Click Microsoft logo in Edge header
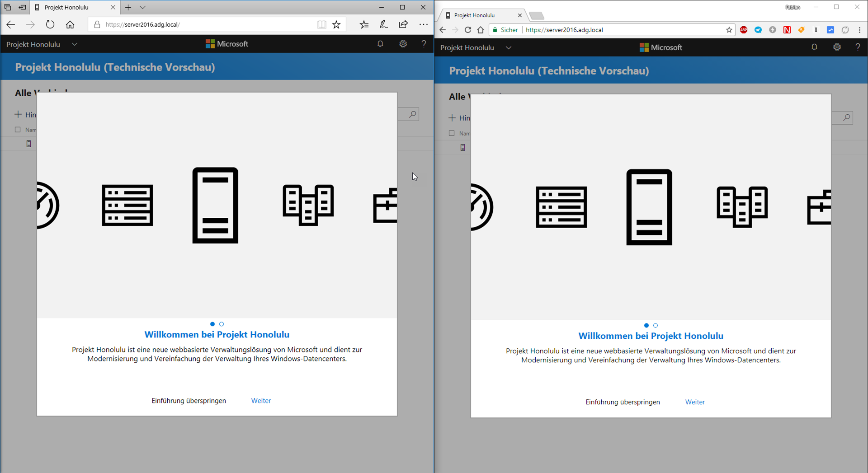Image resolution: width=868 pixels, height=473 pixels. 227,44
